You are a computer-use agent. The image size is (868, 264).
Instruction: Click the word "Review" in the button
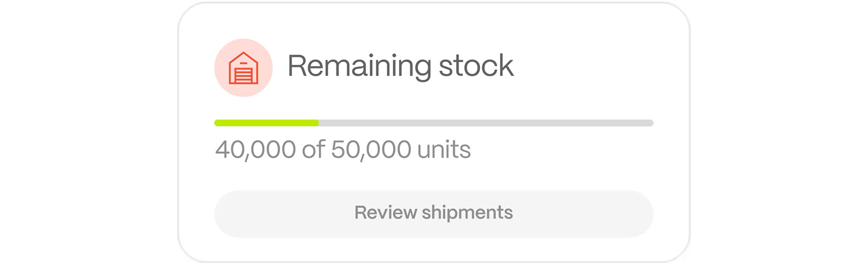[x=385, y=213]
